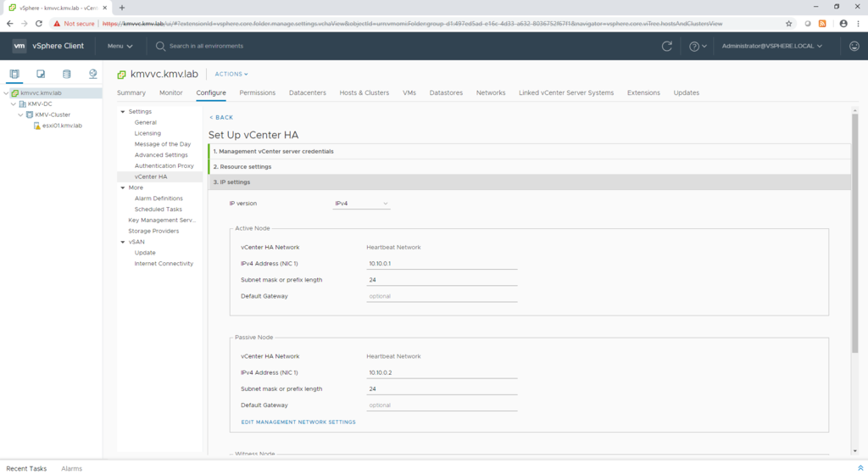Open a new browser tab
This screenshot has height=475, width=868.
122,8
